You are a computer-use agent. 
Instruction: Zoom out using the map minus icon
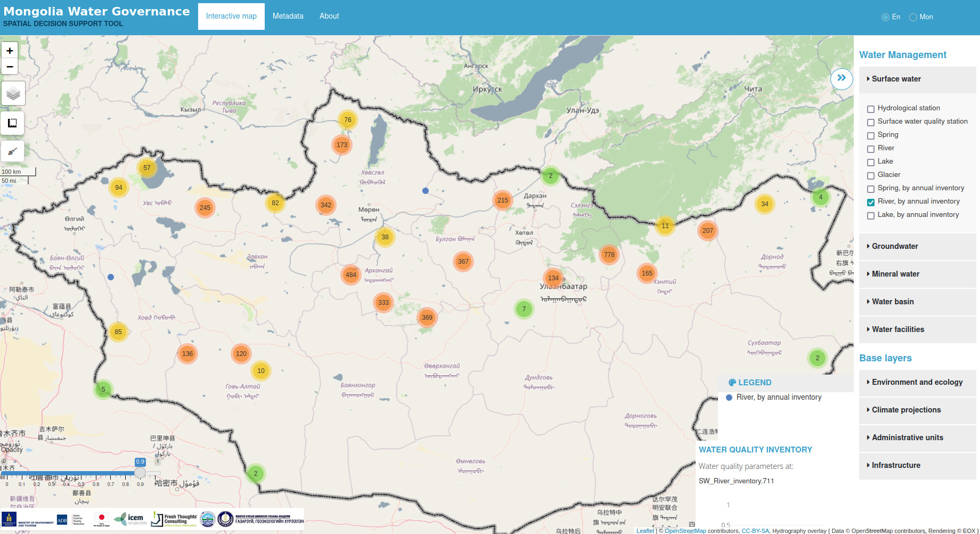pos(10,66)
